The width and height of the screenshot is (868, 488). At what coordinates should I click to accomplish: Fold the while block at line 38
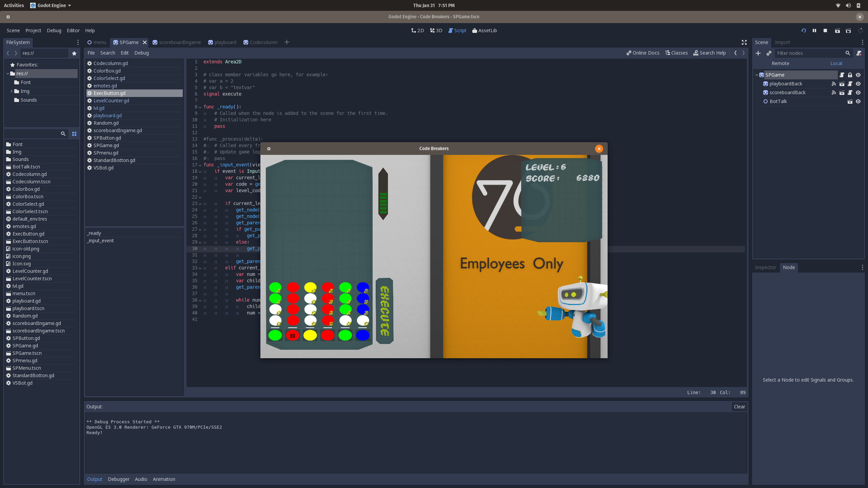200,300
